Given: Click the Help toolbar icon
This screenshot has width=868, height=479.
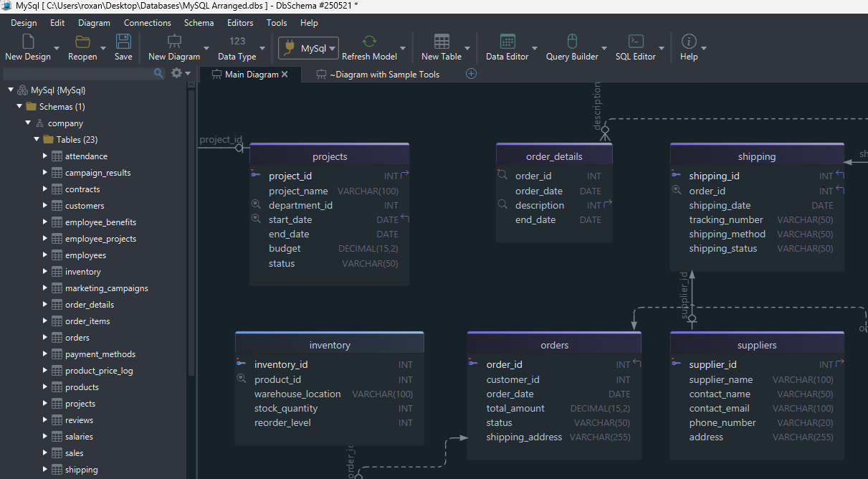Looking at the screenshot, I should [x=689, y=42].
